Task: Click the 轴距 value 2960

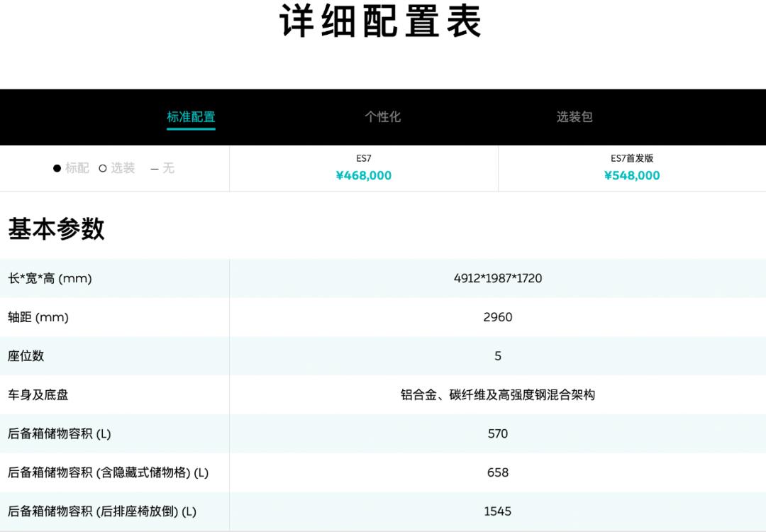Action: point(498,317)
